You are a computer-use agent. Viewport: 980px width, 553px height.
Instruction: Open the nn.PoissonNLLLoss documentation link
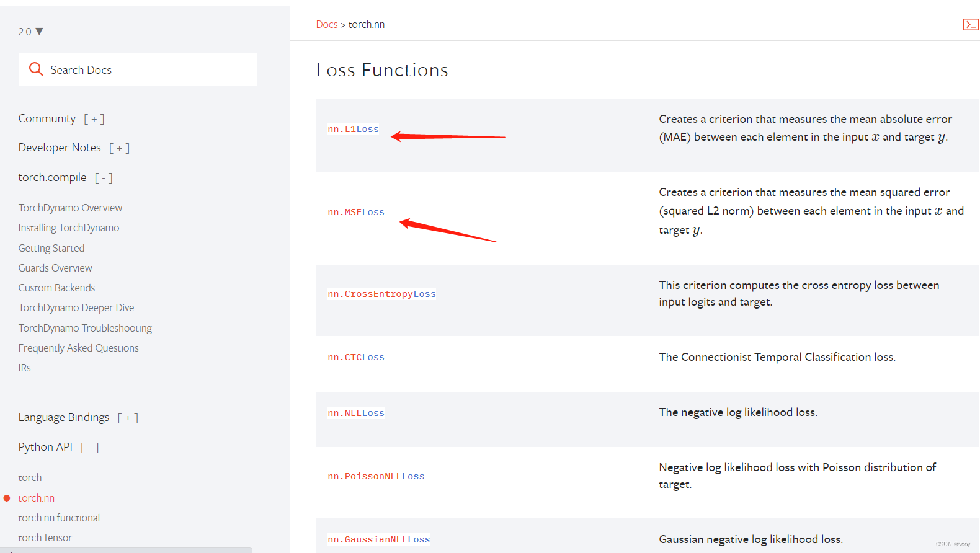(x=376, y=476)
